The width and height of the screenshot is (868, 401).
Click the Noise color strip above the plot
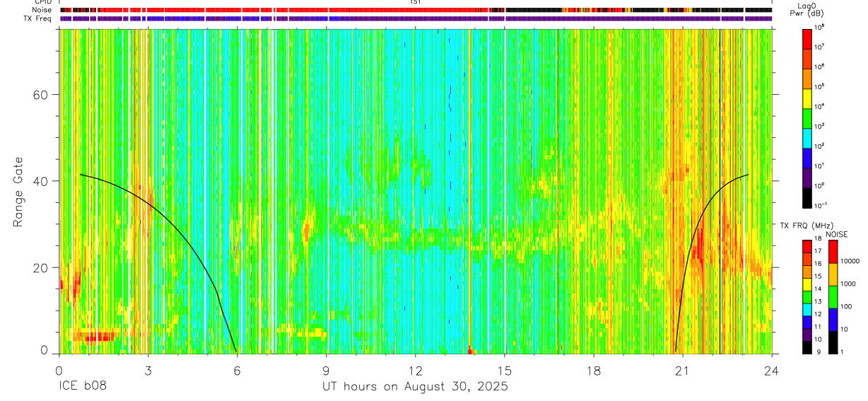click(x=416, y=11)
